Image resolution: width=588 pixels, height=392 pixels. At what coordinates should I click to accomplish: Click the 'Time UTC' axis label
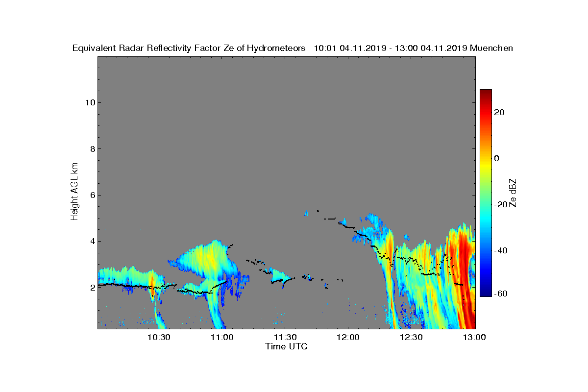click(286, 346)
